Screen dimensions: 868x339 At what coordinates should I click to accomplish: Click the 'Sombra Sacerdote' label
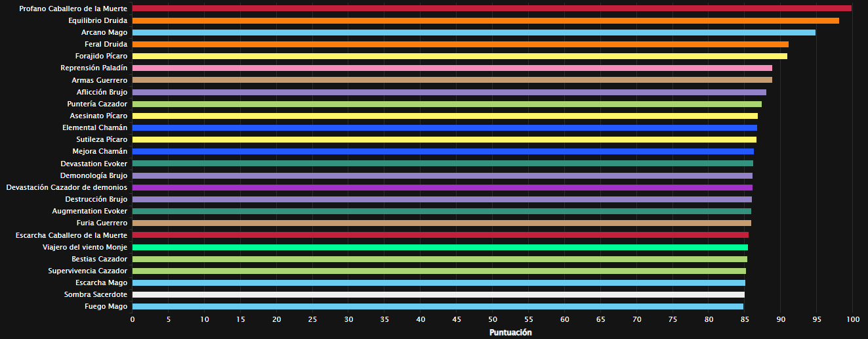click(x=96, y=294)
